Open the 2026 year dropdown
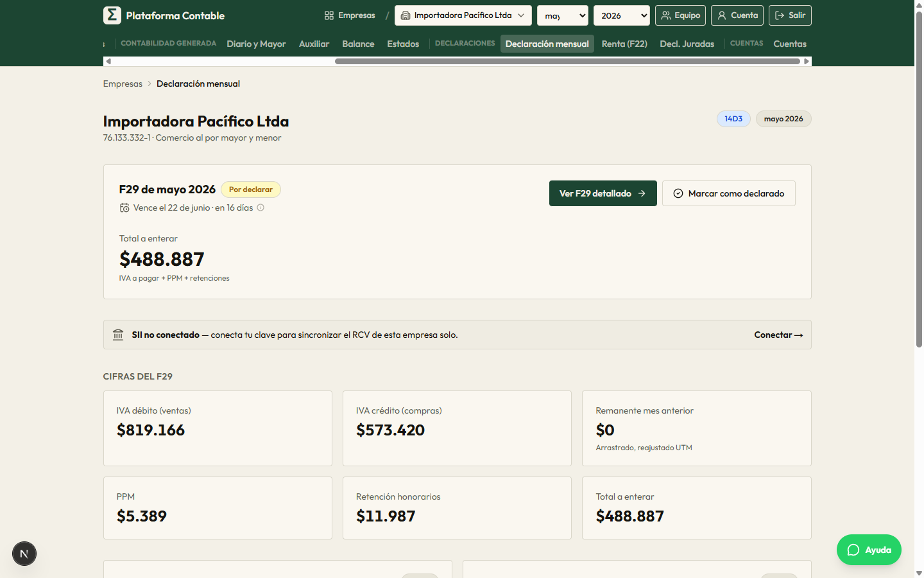The image size is (924, 578). (622, 15)
